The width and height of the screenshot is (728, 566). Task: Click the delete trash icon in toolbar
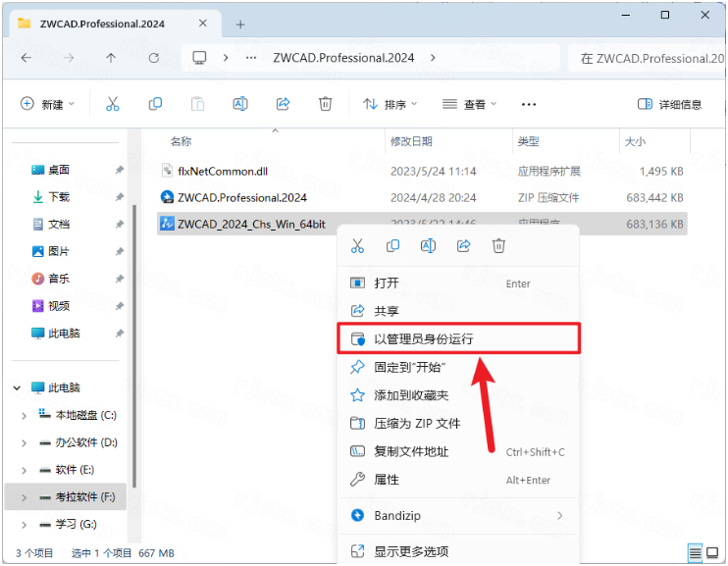(326, 104)
